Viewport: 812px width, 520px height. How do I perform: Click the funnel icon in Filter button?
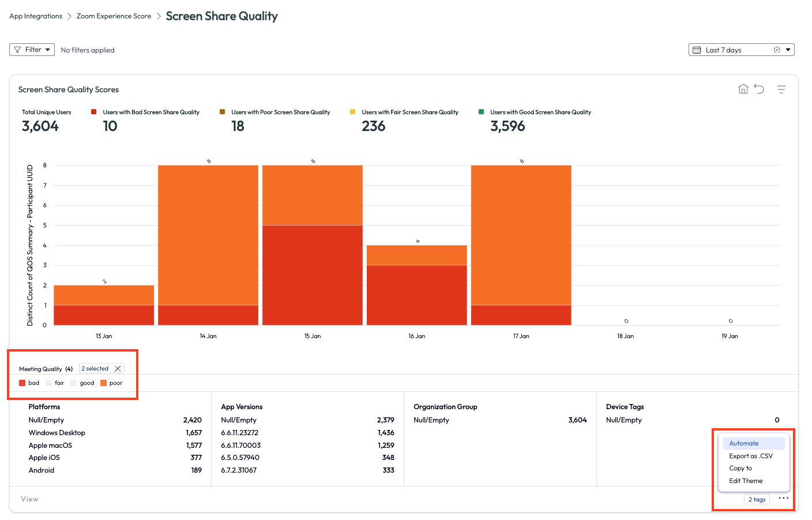pos(17,50)
